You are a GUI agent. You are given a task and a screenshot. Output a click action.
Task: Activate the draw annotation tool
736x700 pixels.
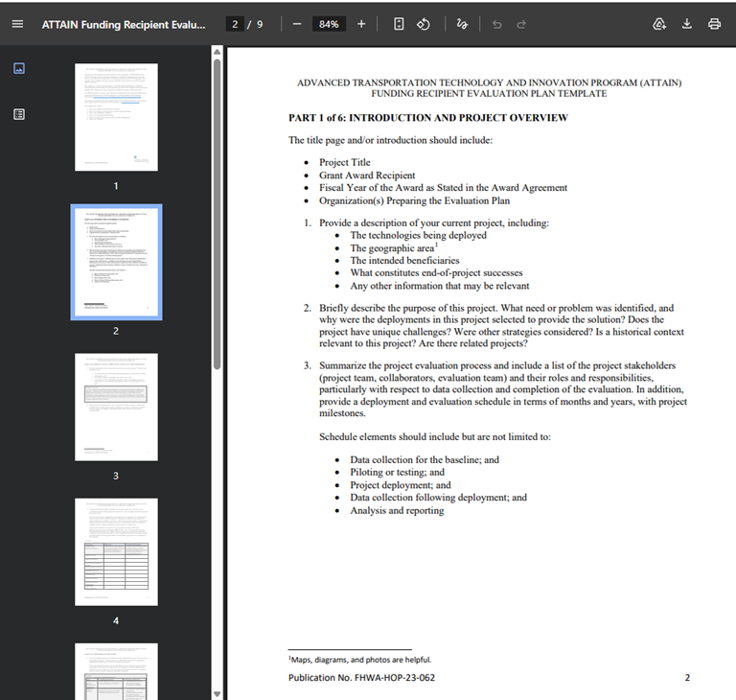(462, 24)
